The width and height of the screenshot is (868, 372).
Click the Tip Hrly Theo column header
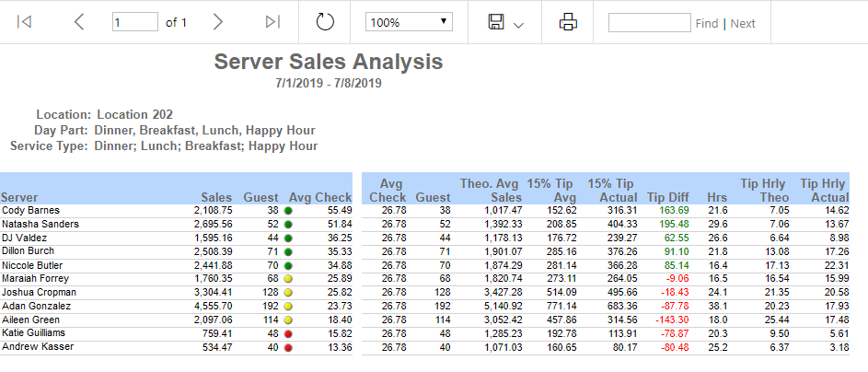[763, 191]
